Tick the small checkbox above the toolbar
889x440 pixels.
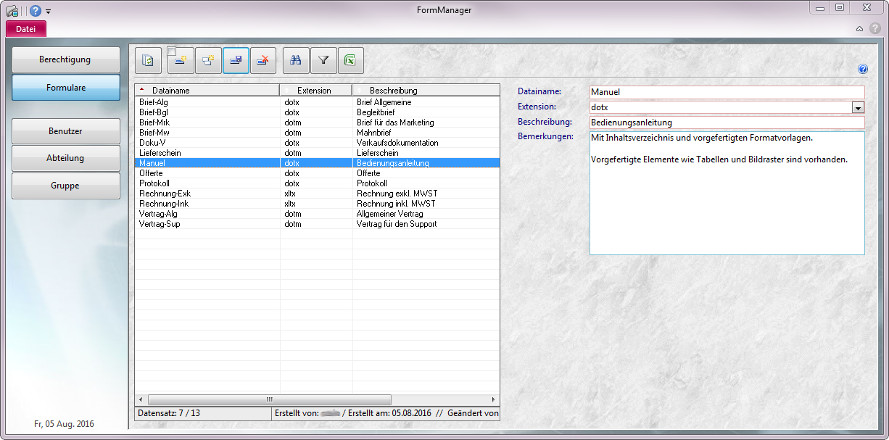pos(171,50)
